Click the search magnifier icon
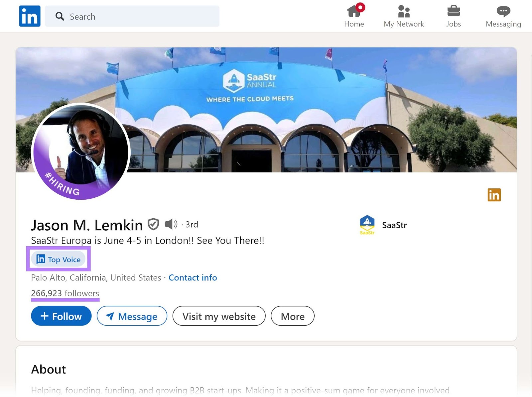Viewport: 532px width, 397px height. pos(60,16)
